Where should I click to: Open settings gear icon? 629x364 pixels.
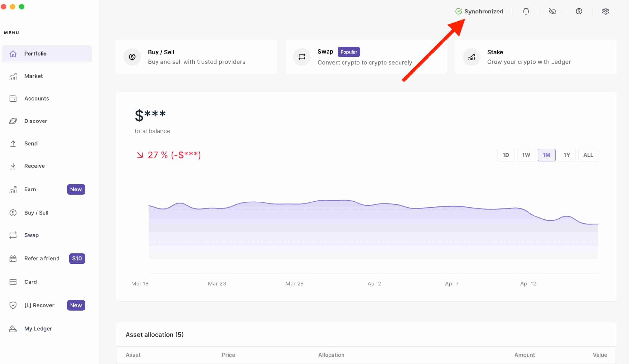605,11
